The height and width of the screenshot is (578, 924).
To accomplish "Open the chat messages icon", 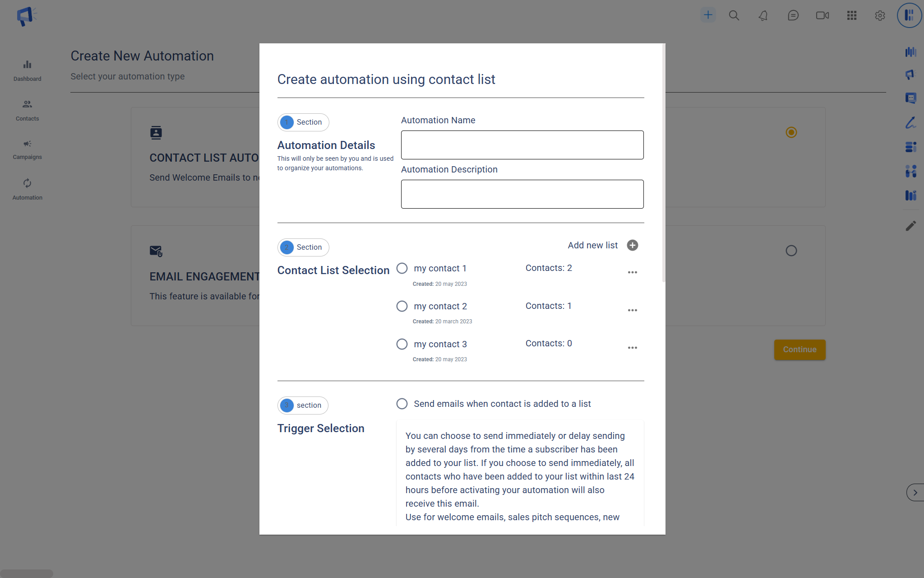I will point(793,15).
